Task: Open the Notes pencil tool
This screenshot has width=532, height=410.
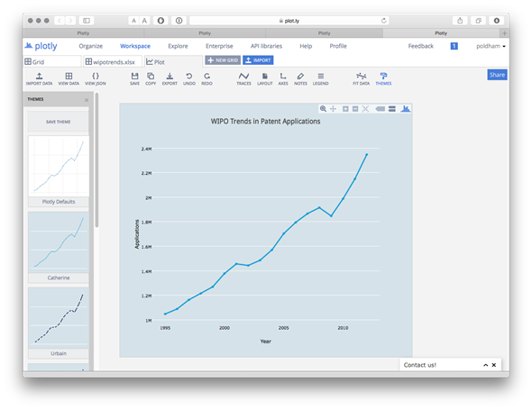Action: click(x=300, y=78)
